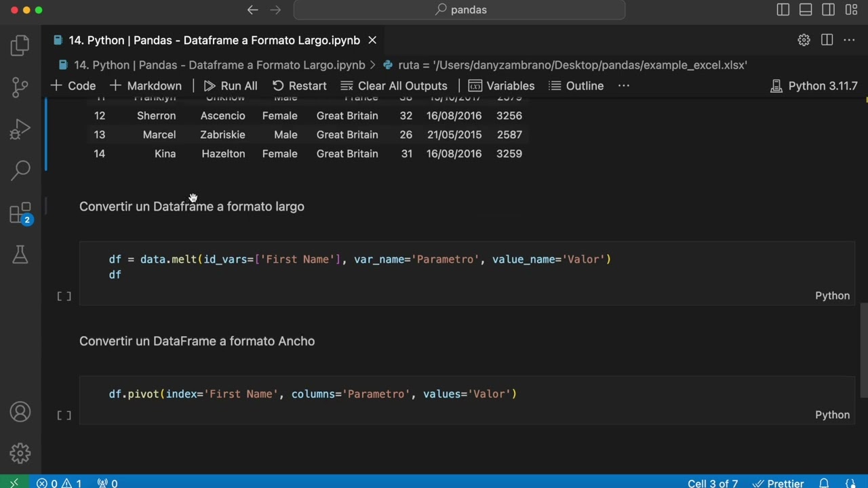The height and width of the screenshot is (488, 868).
Task: Open the Variables panel
Action: [x=502, y=85]
